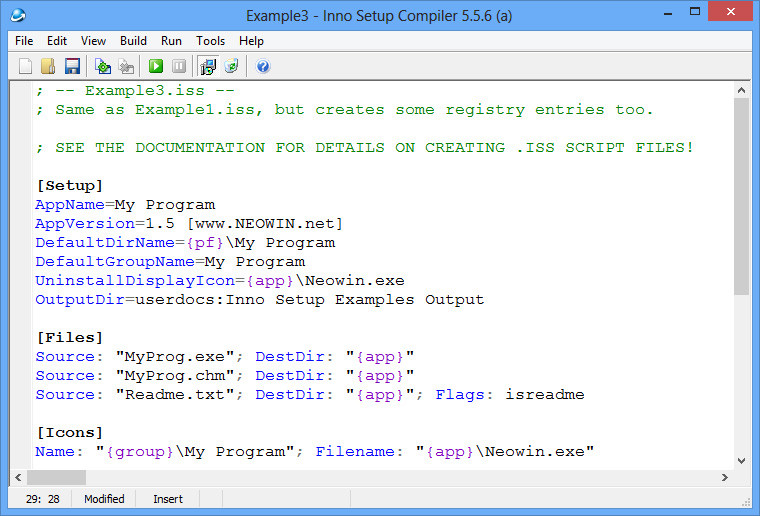Open the File menu

(24, 41)
